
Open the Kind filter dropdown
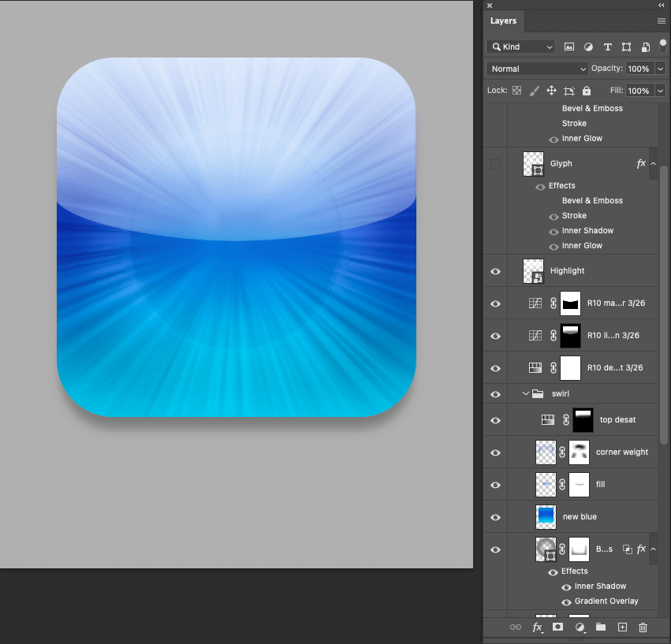pos(520,47)
